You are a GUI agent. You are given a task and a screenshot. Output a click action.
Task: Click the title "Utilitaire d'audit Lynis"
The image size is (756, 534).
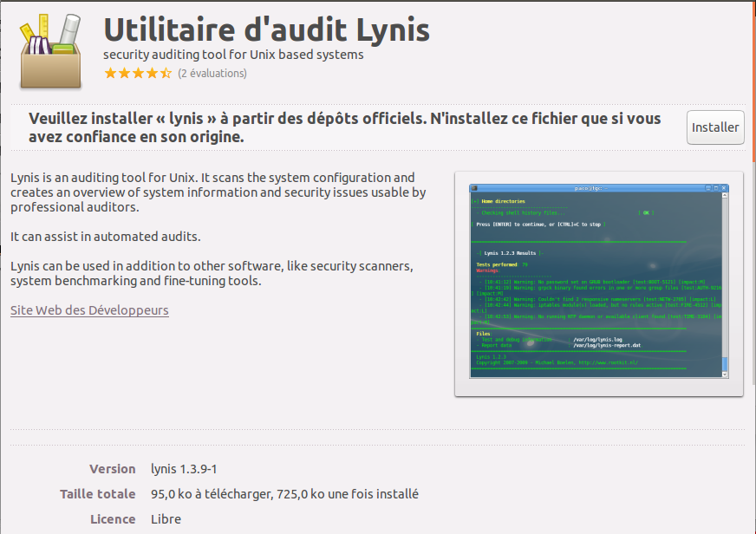tap(266, 29)
